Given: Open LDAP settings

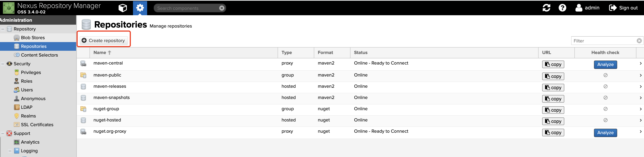Looking at the screenshot, I should coord(26,107).
